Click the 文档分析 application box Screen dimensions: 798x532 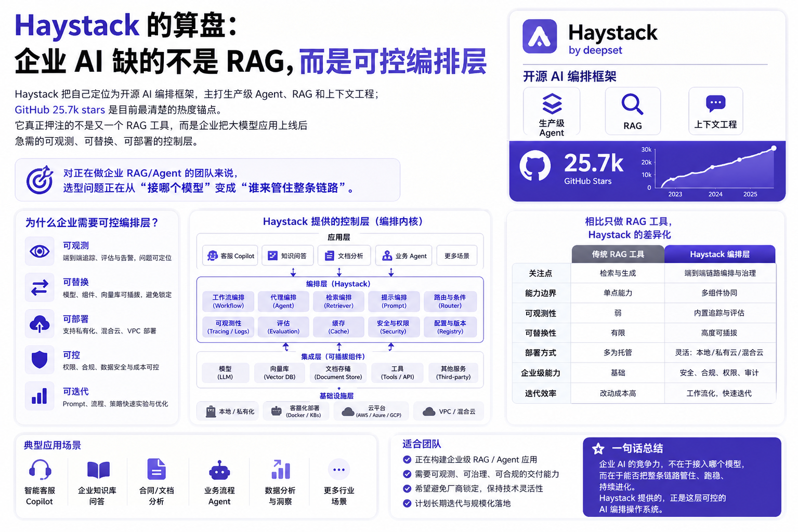coord(344,256)
